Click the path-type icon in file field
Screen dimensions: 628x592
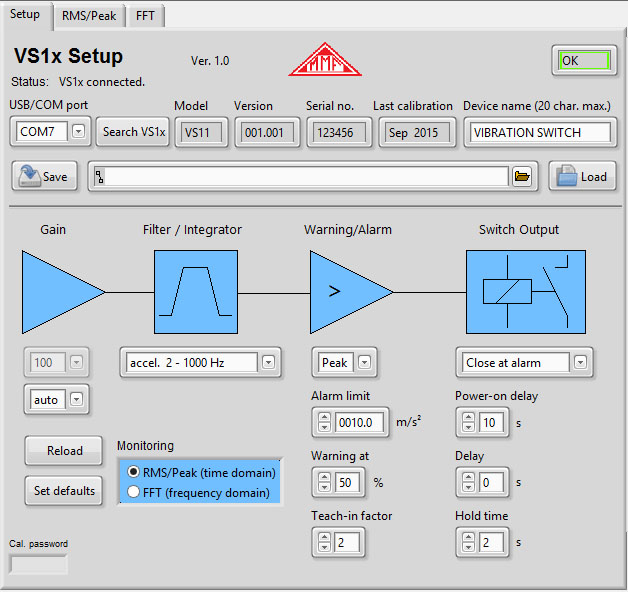tap(99, 176)
